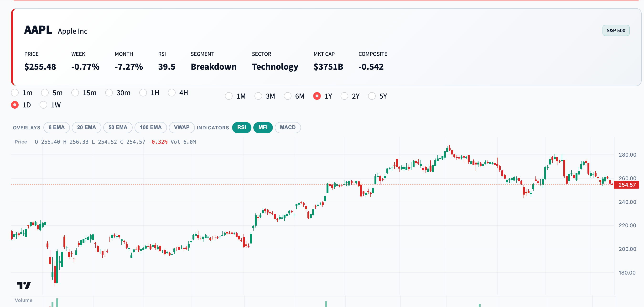Viewport: 644px width, 307px height.
Task: Enable the MACD indicator
Action: tap(287, 127)
